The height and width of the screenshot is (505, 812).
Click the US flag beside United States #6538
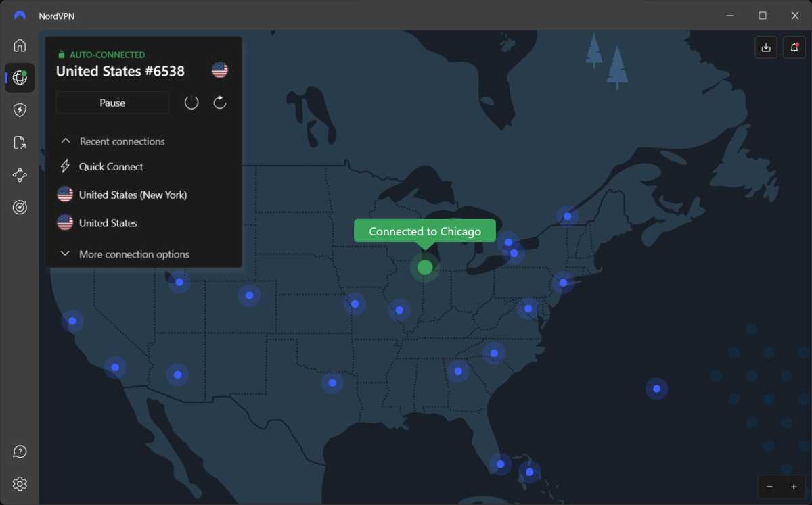(x=220, y=70)
